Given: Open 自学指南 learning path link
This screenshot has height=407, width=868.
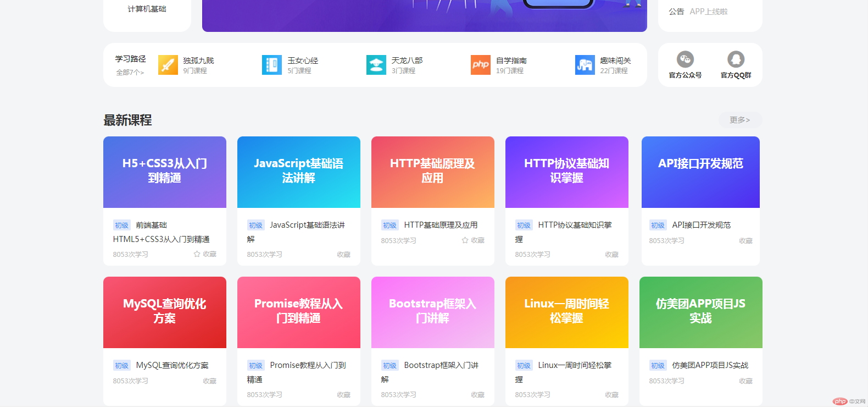Looking at the screenshot, I should [511, 61].
